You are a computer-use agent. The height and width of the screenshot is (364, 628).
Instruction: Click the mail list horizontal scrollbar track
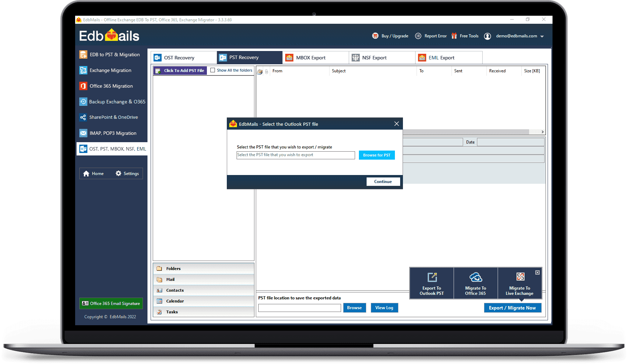click(x=465, y=132)
